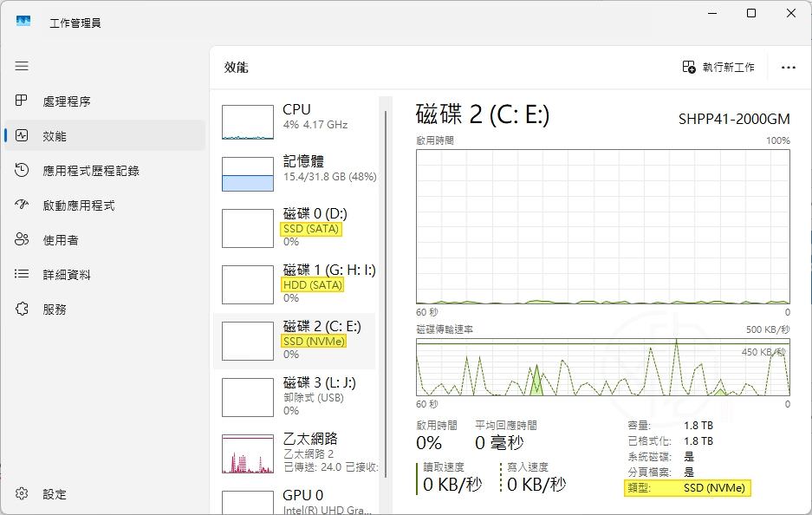This screenshot has height=515, width=812.
Task: Close the 工作管理員 window
Action: [x=790, y=13]
